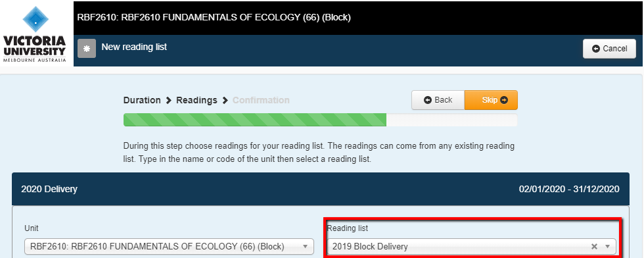Select the Duration step in the breadcrumb
The height and width of the screenshot is (258, 644).
(142, 101)
